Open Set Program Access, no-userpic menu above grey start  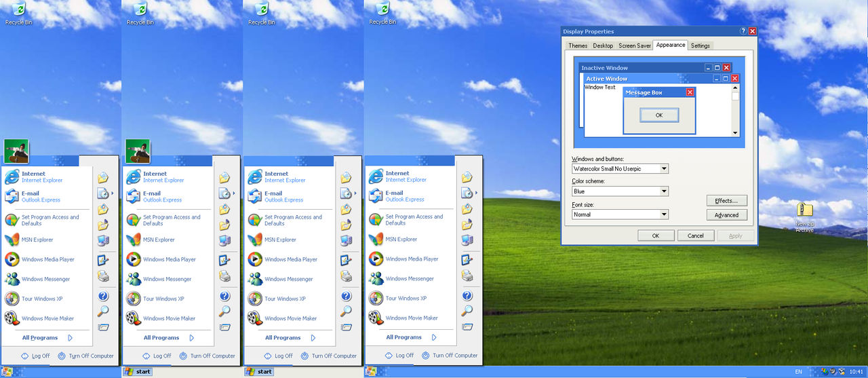(x=289, y=220)
